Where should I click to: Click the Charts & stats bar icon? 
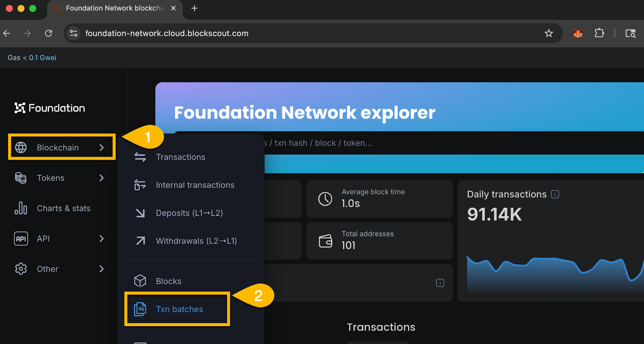pos(21,208)
